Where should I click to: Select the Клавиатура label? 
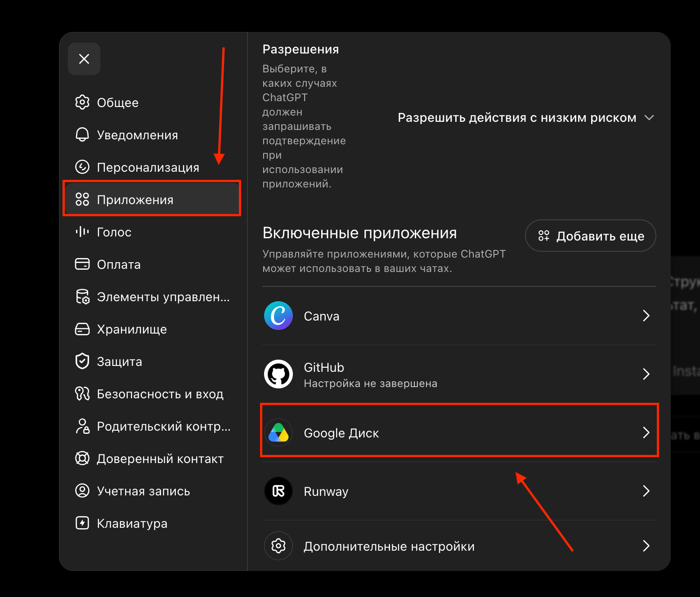[x=132, y=523]
